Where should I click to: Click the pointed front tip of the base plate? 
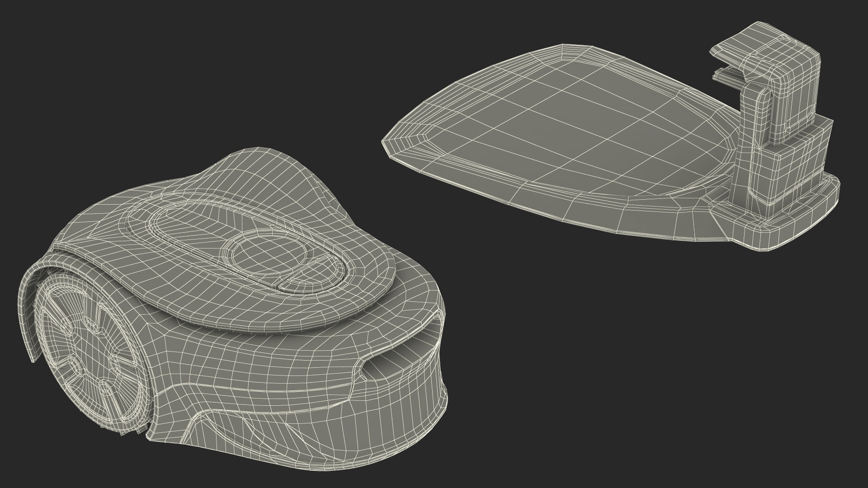pyautogui.click(x=387, y=144)
